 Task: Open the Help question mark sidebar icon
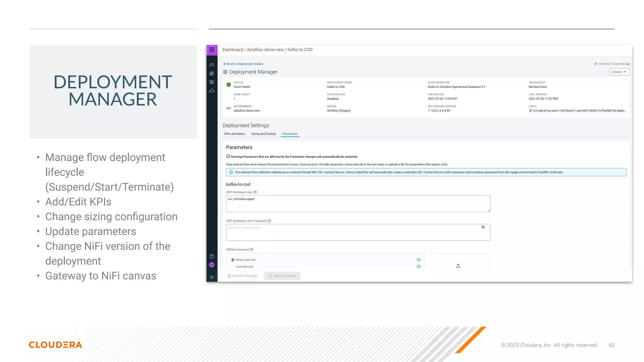[212, 256]
